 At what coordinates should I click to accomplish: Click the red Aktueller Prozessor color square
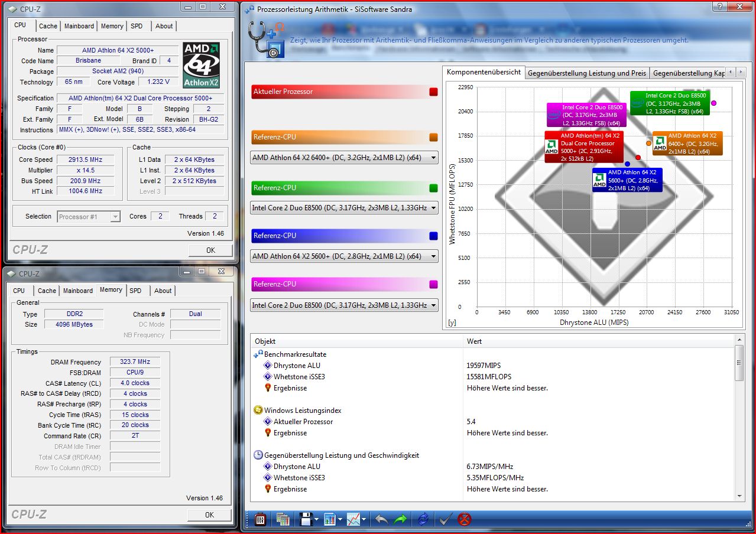tap(433, 92)
